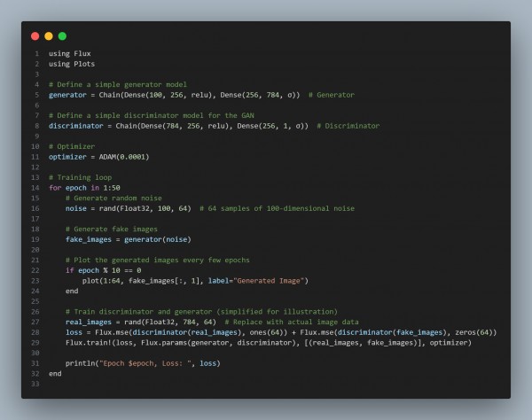Click the discriminator model comment on line 7
532x420 pixels.
(x=152, y=115)
